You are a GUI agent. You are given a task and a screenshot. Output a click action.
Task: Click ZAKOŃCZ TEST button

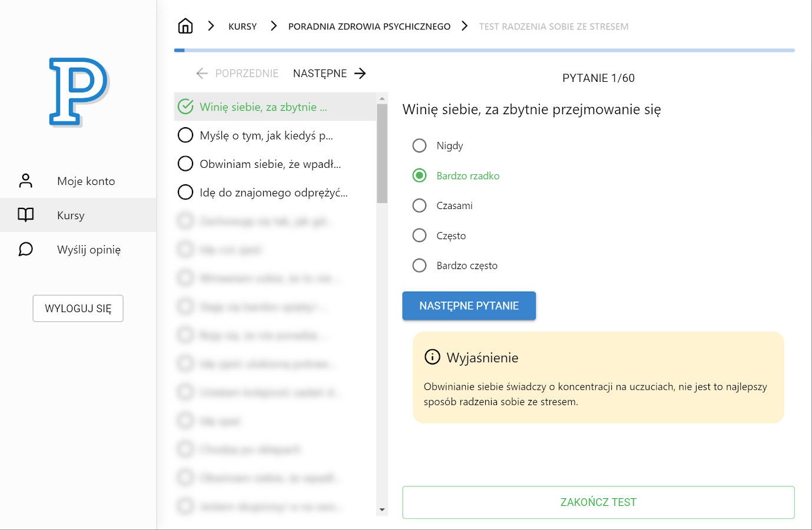[x=598, y=502]
